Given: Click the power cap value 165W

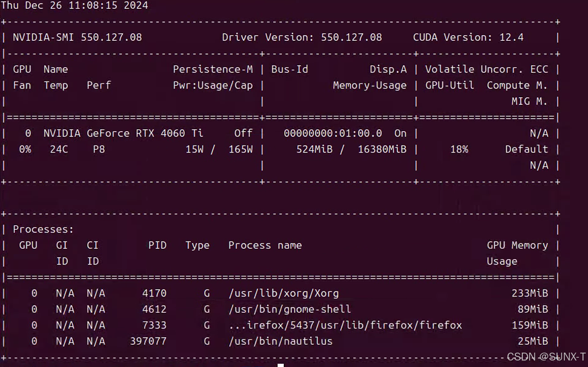Looking at the screenshot, I should (241, 149).
